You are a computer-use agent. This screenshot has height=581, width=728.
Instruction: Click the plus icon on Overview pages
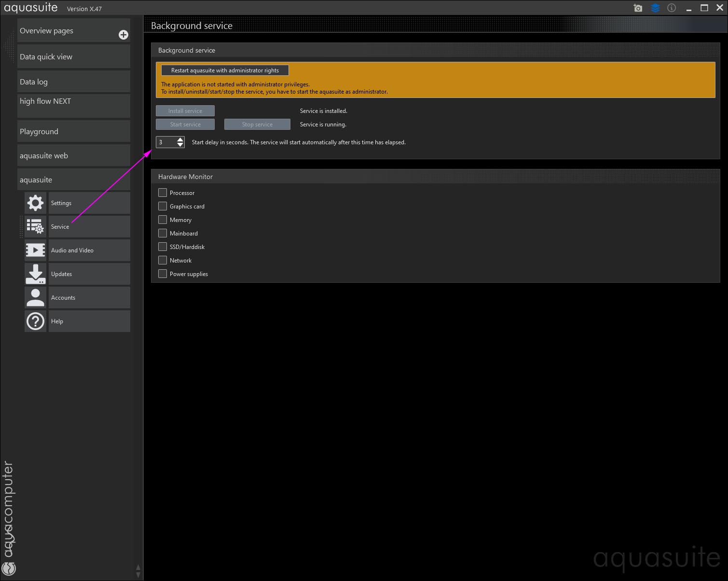pyautogui.click(x=124, y=35)
